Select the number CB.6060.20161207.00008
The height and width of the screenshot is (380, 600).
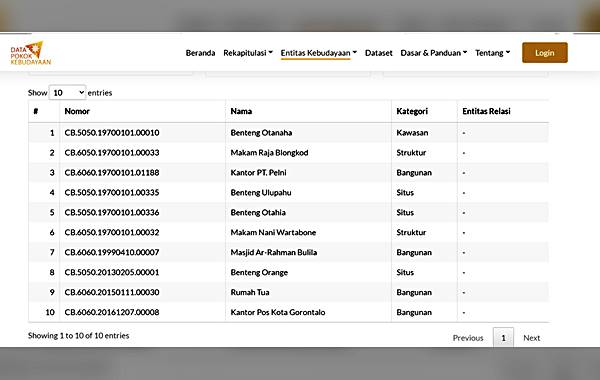pos(112,312)
